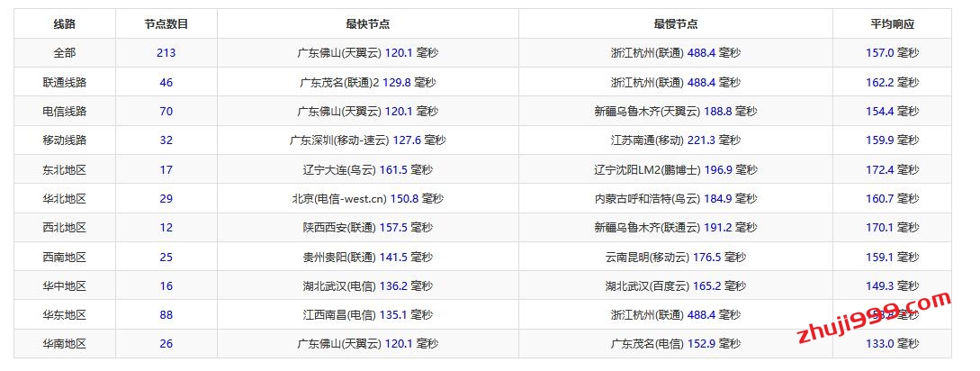Click node count 70 for 电信线路

coord(166,112)
